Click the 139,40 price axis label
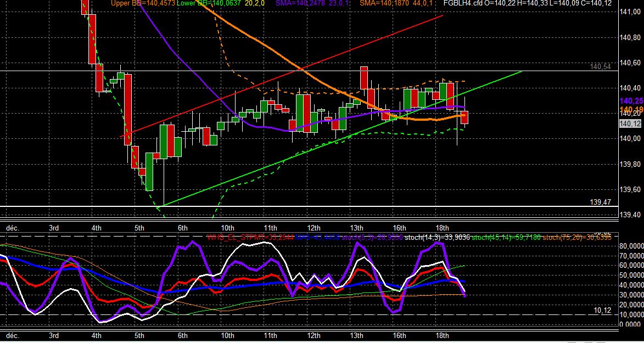This screenshot has height=343, width=644. (x=630, y=215)
